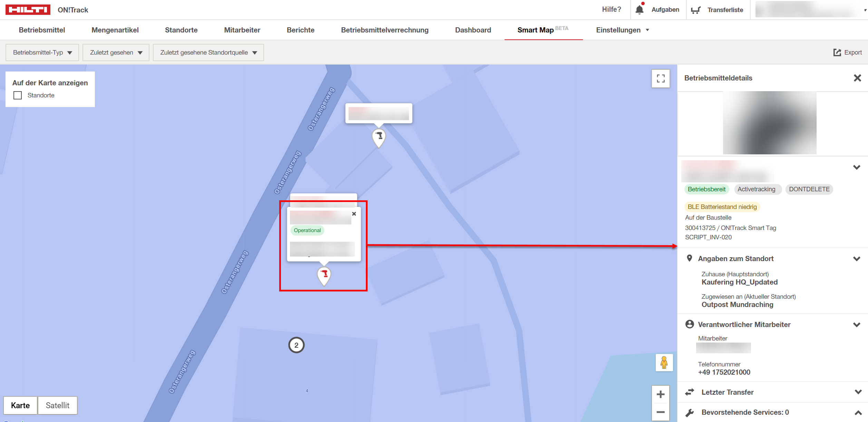This screenshot has width=868, height=422.
Task: Click the Transferliste text link
Action: pyautogui.click(x=725, y=10)
